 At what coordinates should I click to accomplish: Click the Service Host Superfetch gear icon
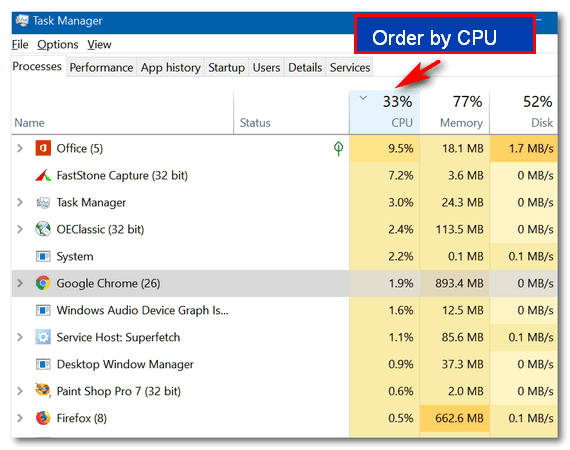(43, 337)
